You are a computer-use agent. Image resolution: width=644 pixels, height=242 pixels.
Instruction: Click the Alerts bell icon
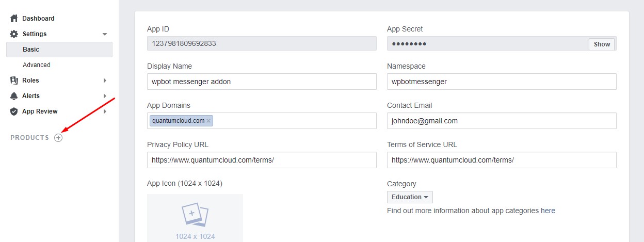point(14,96)
